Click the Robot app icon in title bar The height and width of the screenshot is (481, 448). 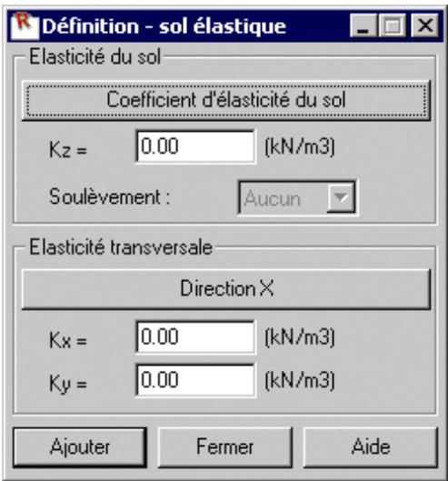coord(25,25)
